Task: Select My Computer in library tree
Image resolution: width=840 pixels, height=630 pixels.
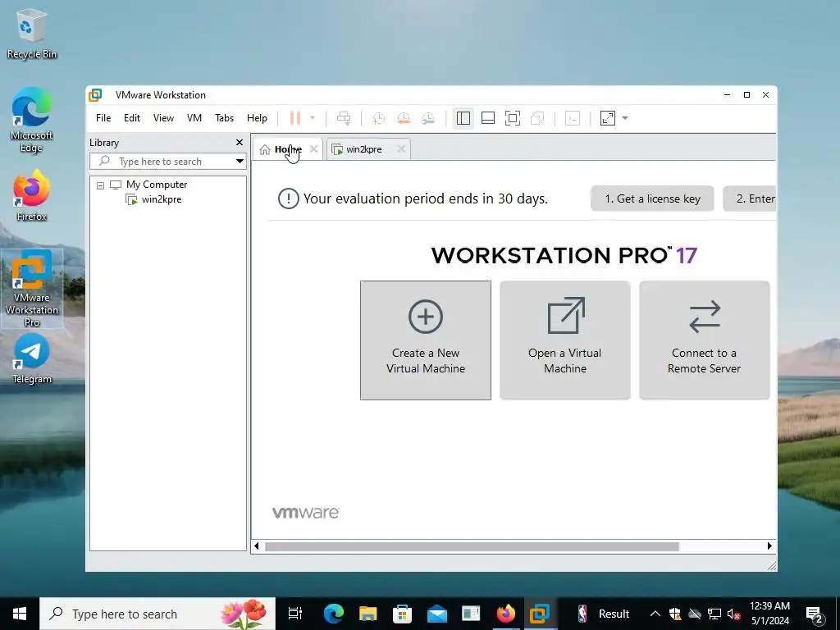Action: click(157, 185)
